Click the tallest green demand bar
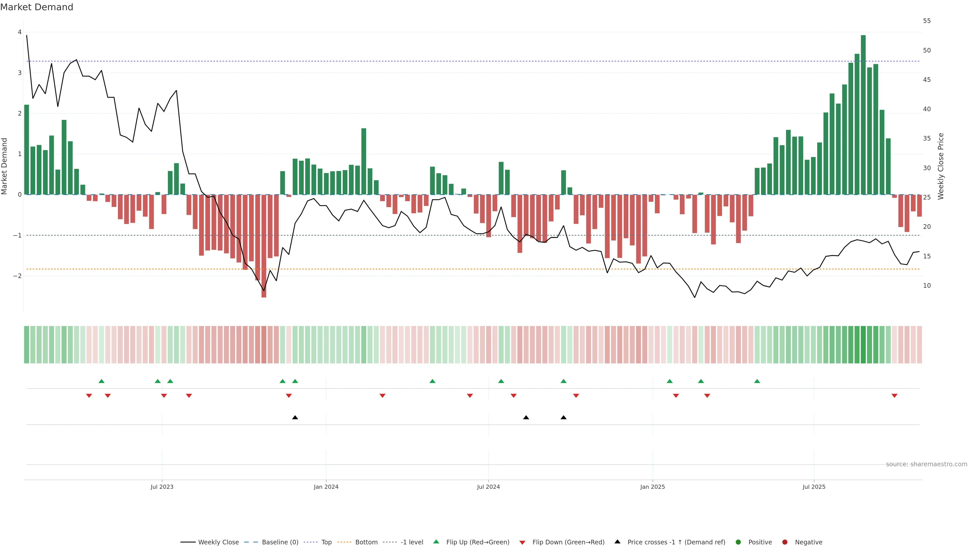980x551 pixels. tap(863, 114)
